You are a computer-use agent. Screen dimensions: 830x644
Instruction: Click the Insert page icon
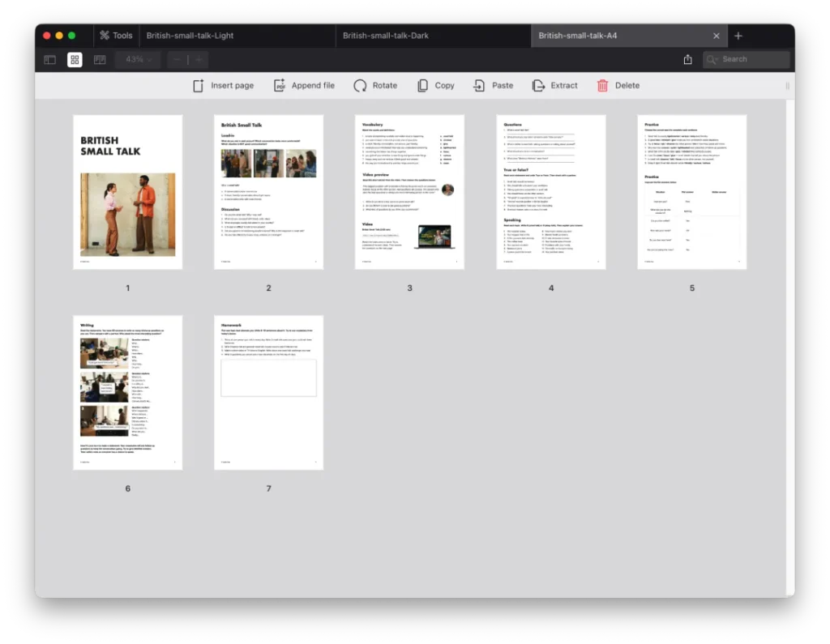[x=199, y=85]
